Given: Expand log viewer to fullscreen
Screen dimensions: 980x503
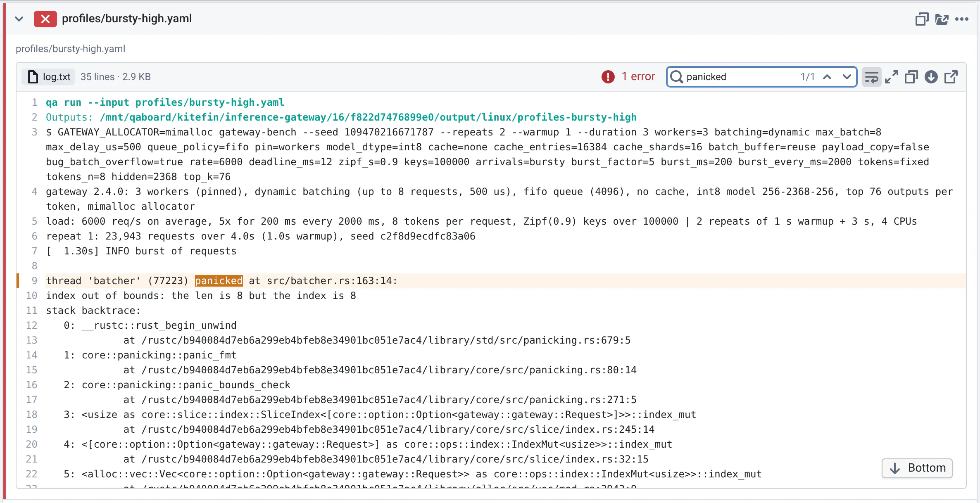Looking at the screenshot, I should [x=892, y=77].
